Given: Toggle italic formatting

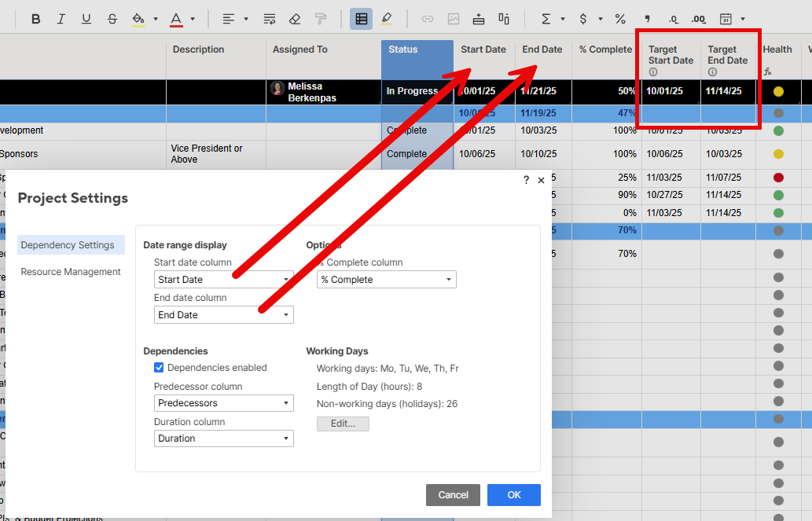Looking at the screenshot, I should pyautogui.click(x=61, y=19).
